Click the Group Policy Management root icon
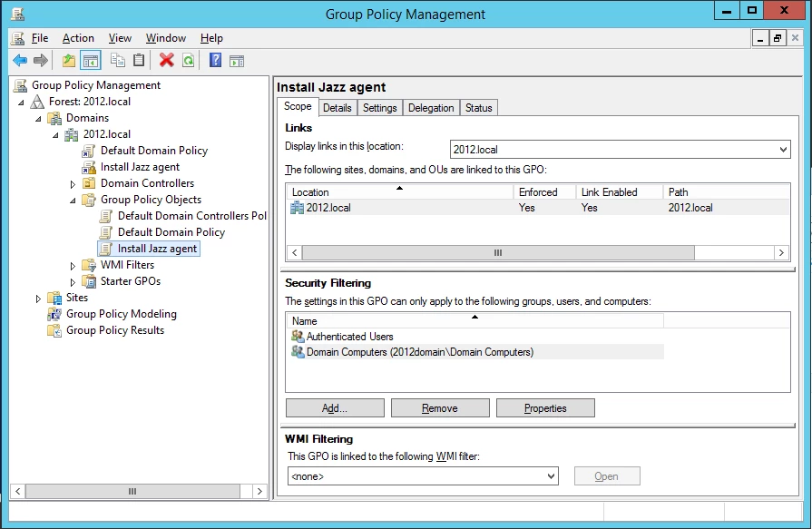 pyautogui.click(x=21, y=85)
